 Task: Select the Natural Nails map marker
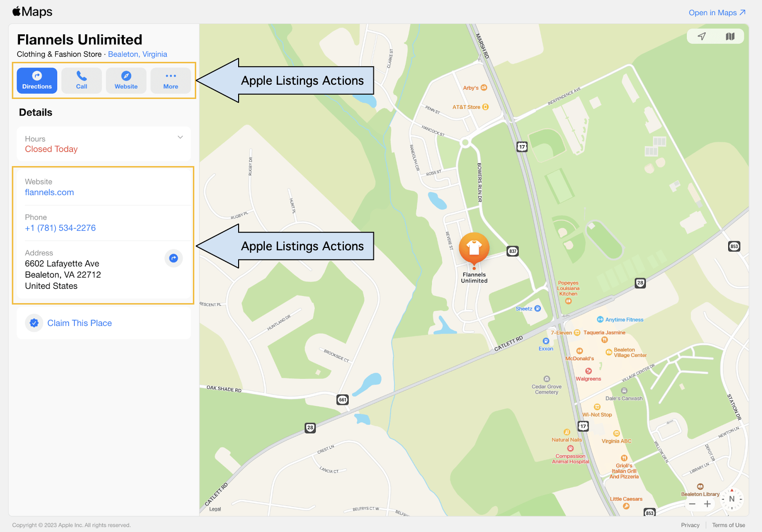567,432
